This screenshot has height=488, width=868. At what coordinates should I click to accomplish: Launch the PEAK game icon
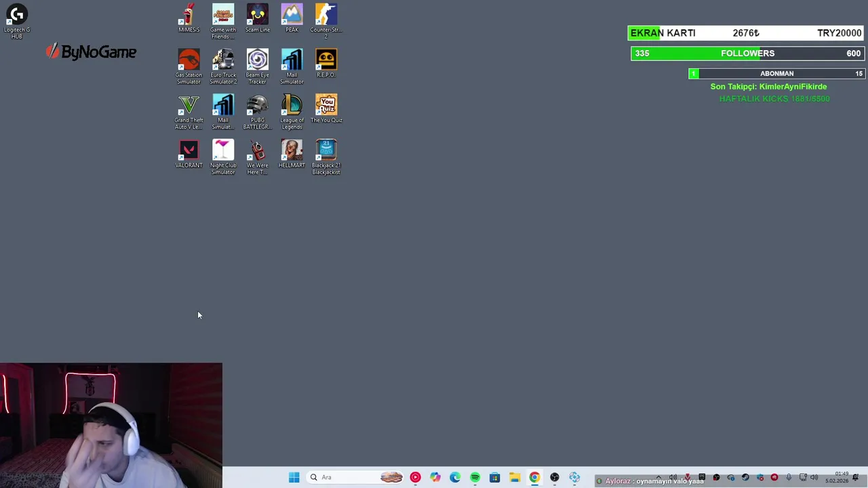click(x=292, y=18)
